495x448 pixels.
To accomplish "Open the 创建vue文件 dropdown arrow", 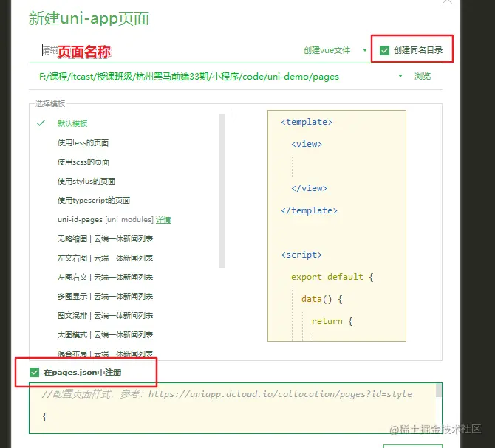I will click(x=365, y=50).
